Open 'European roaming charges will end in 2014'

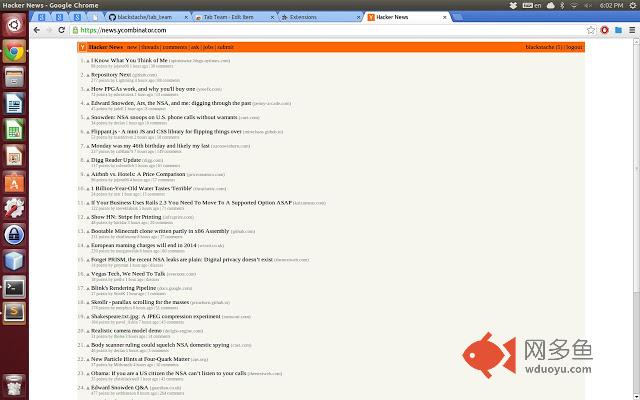pyautogui.click(x=144, y=245)
